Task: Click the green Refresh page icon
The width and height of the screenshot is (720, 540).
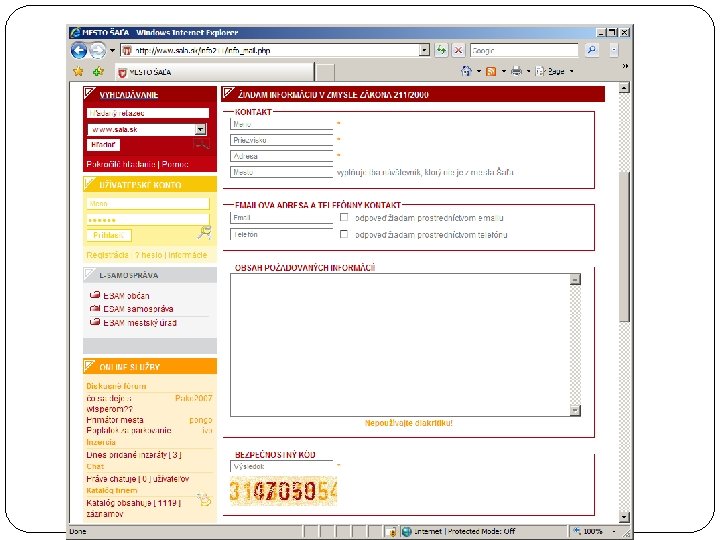Action: click(441, 50)
